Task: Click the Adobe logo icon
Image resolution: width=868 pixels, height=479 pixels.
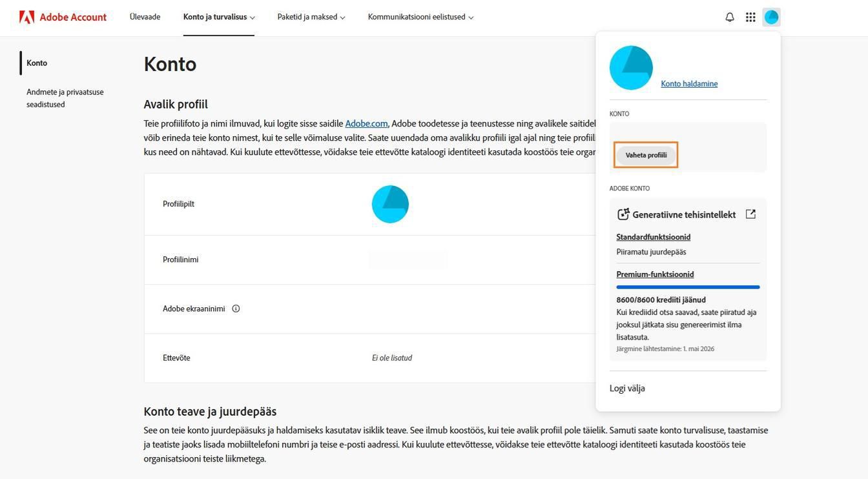Action: pos(26,17)
